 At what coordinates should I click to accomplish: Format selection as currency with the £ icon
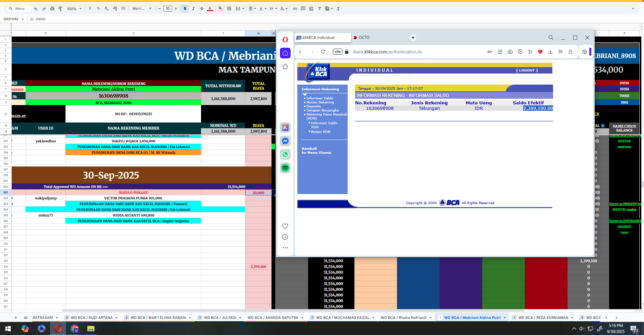[x=90, y=8]
